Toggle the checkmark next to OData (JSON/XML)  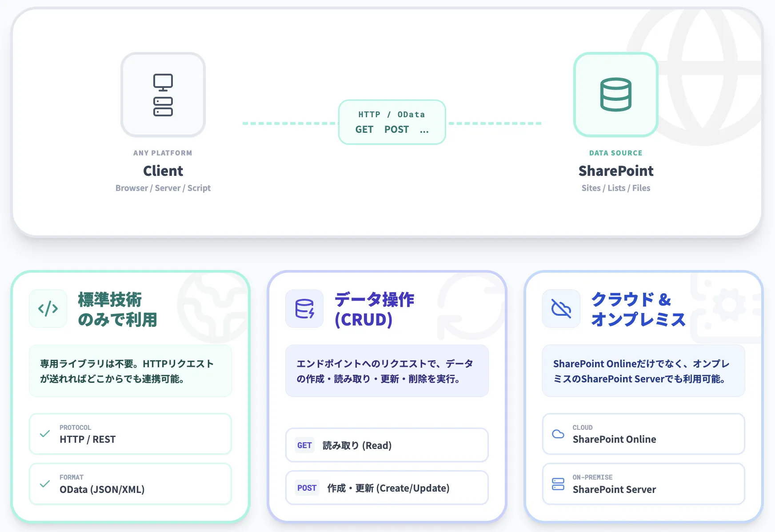[x=44, y=484]
